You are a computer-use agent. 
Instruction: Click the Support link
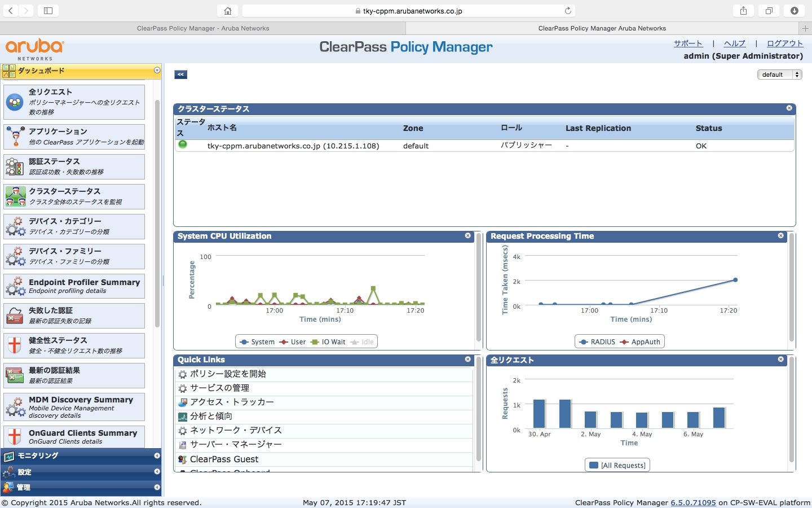[688, 43]
